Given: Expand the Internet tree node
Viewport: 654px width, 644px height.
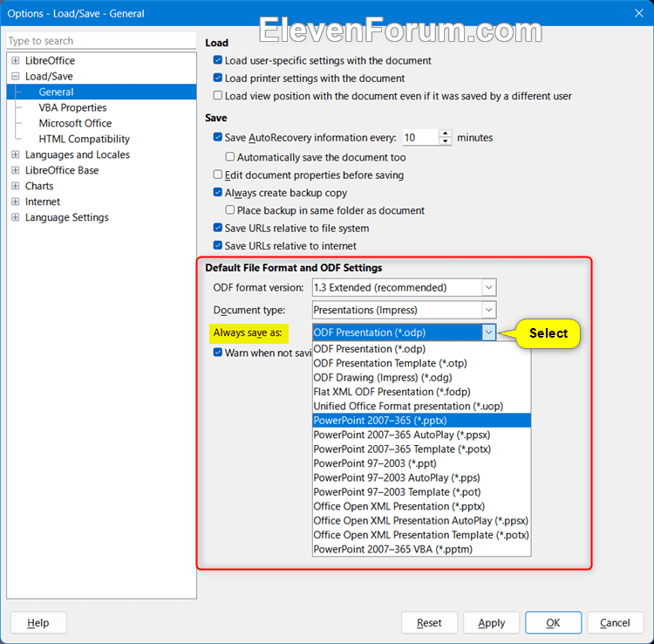Looking at the screenshot, I should (x=16, y=202).
